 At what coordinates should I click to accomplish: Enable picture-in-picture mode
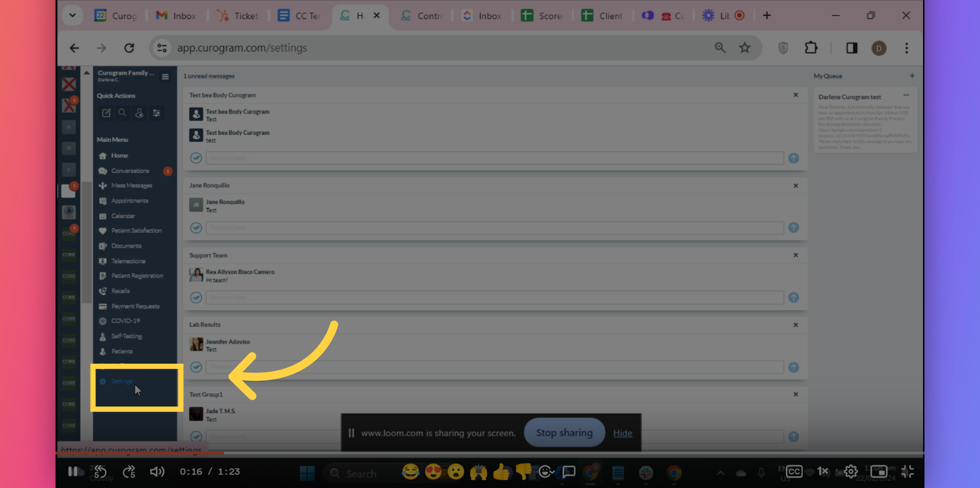point(878,472)
